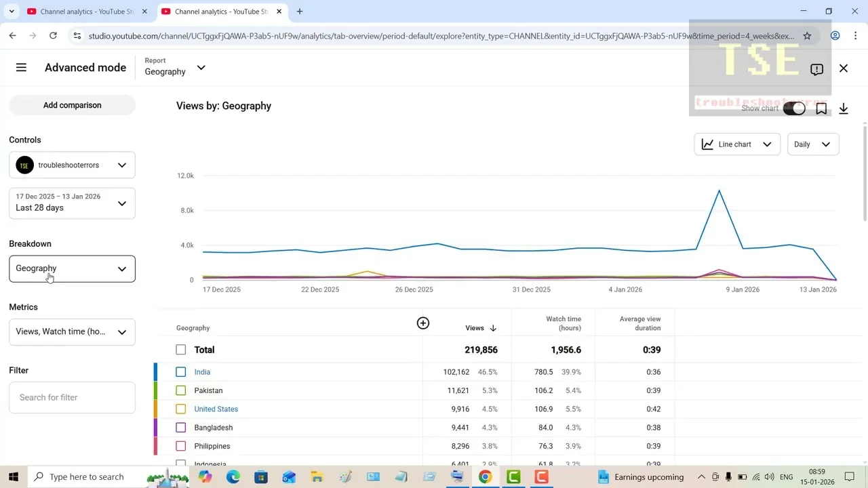868x488 pixels.
Task: Open the hamburger navigation menu
Action: click(x=21, y=68)
